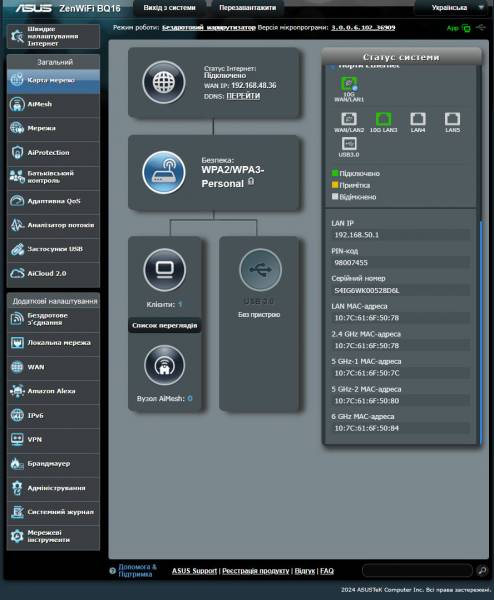Viewport: 494px width, 600px height.
Task: Click the USB 3.0 circle icon
Action: (260, 270)
